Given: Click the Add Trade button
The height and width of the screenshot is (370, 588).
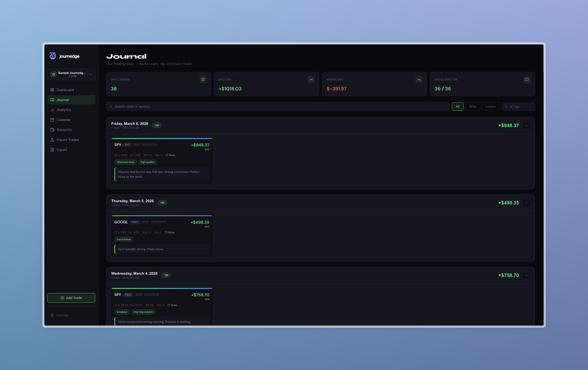Looking at the screenshot, I should [x=71, y=298].
